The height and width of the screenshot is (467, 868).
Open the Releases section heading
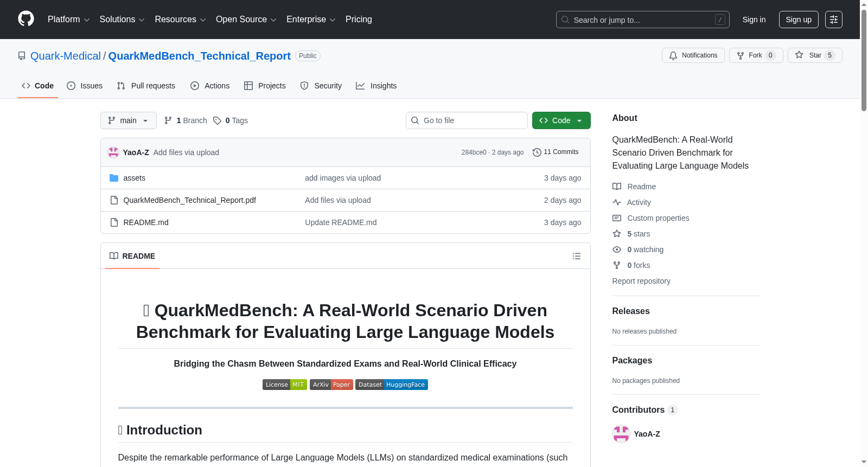click(631, 311)
